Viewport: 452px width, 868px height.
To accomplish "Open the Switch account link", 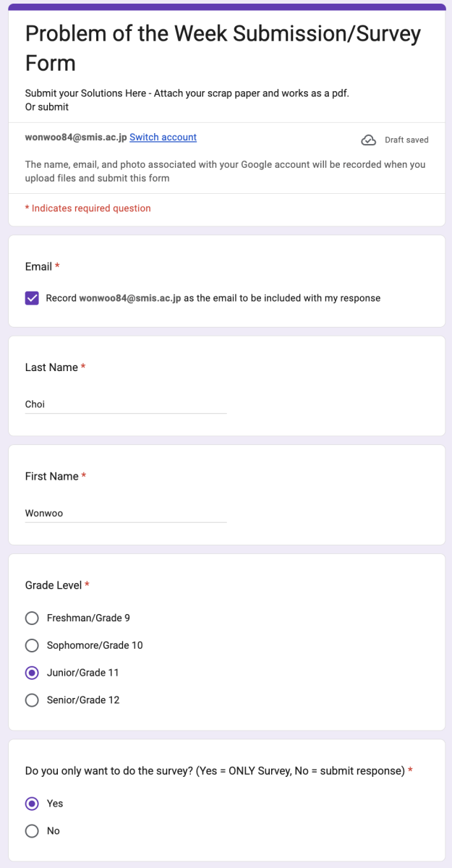I will tap(163, 137).
